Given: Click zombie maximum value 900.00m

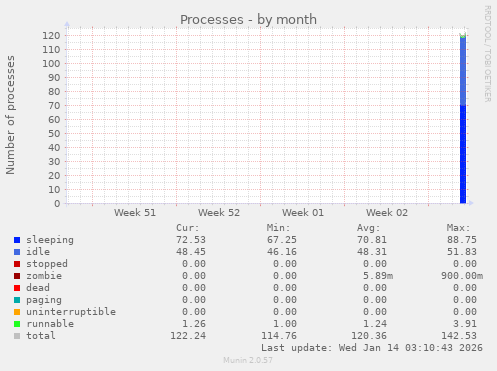Looking at the screenshot, I should click(462, 276).
